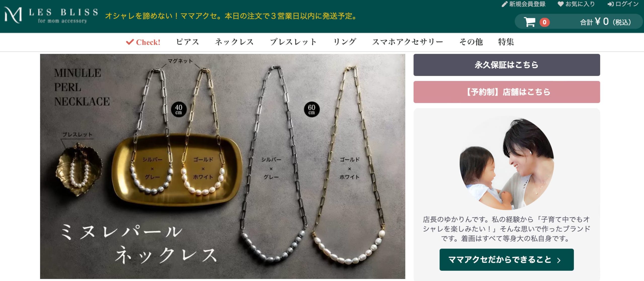The image size is (644, 281).
Task: Open the ピアス menu
Action: 188,42
